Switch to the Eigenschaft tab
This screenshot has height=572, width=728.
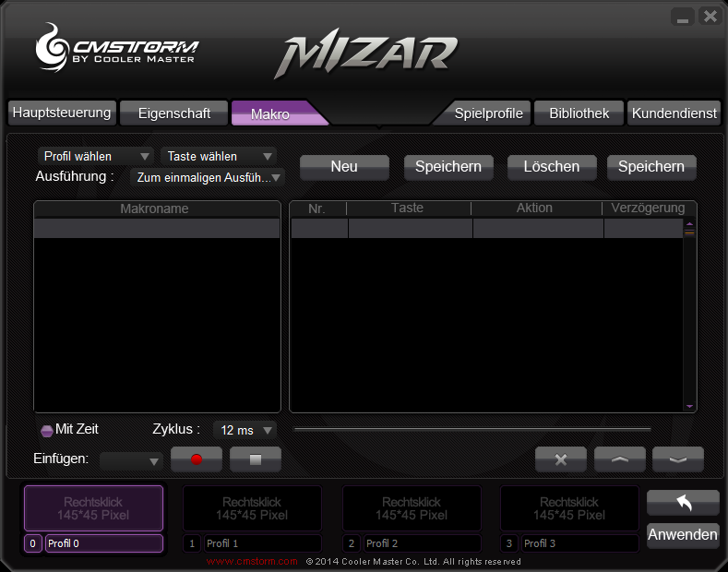174,113
